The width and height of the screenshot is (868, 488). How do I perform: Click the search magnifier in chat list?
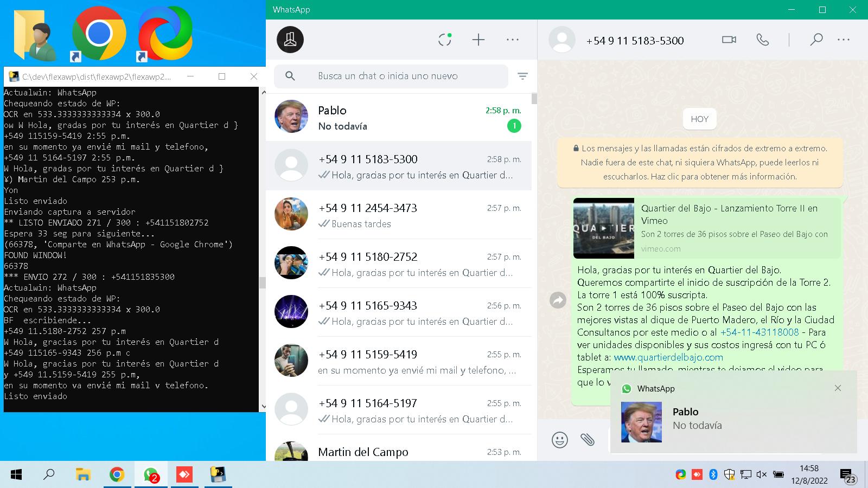point(290,76)
